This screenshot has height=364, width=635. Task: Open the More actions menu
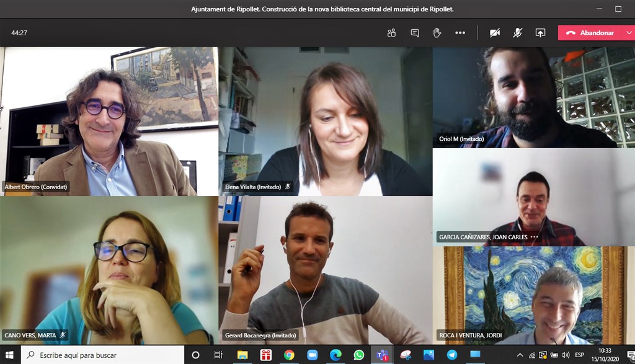460,33
